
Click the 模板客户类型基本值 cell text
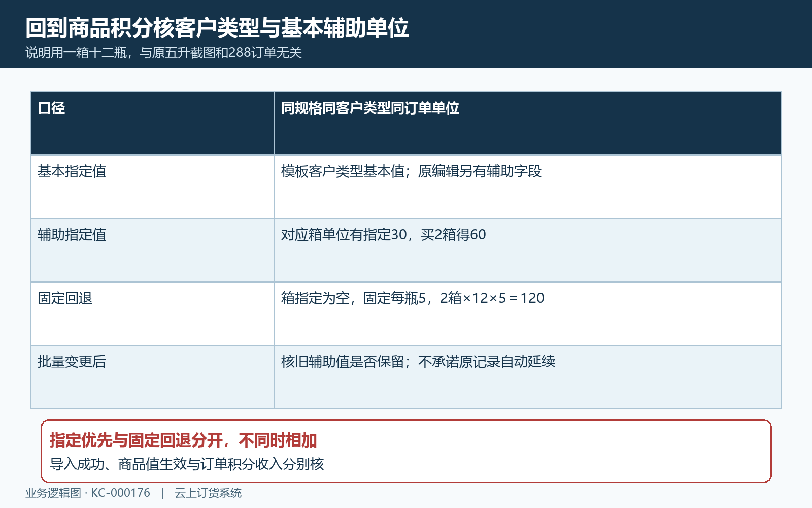point(411,171)
